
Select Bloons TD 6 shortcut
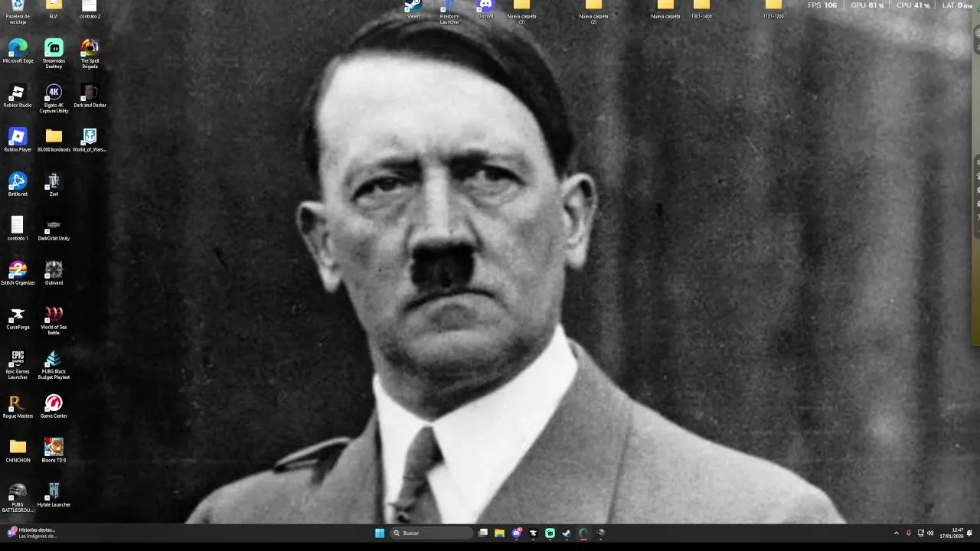point(54,451)
